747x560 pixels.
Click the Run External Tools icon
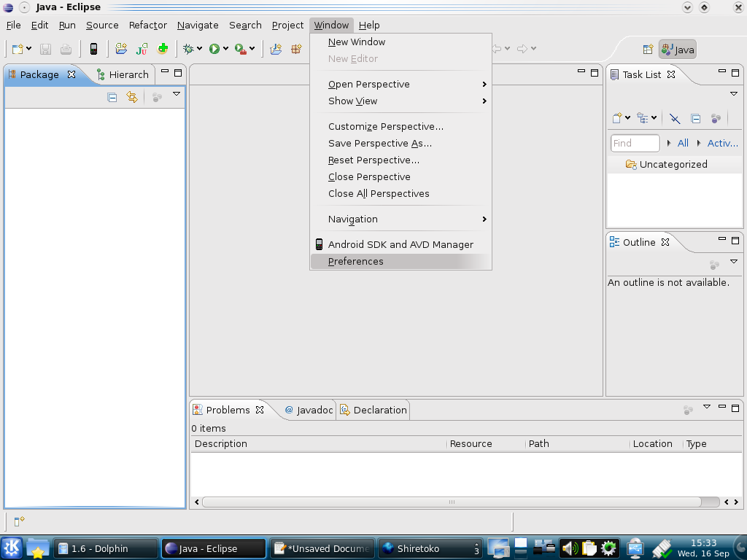[241, 49]
